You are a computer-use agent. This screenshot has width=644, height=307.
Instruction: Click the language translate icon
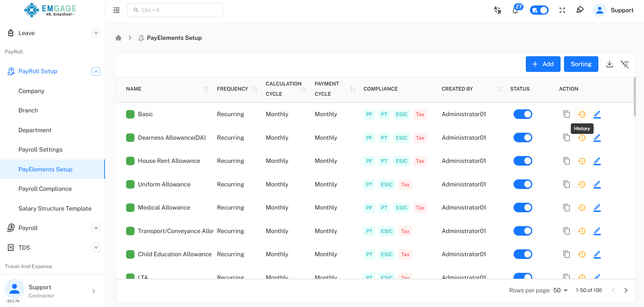(497, 10)
